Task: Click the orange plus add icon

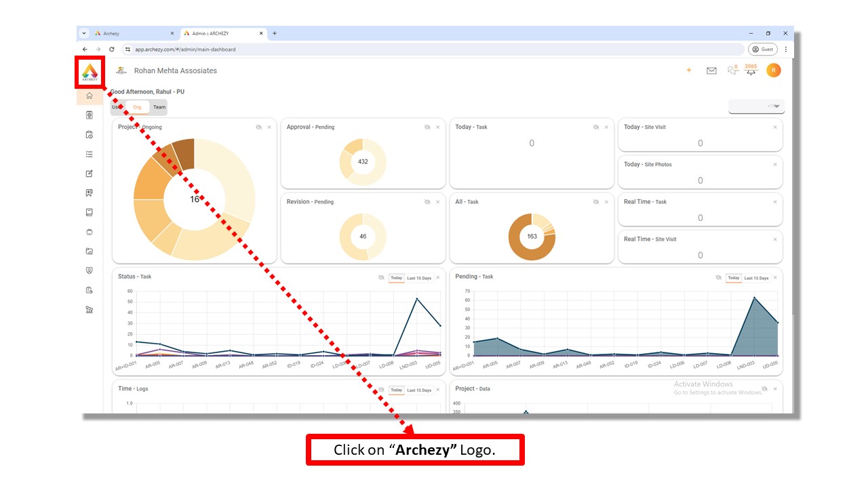Action: [689, 70]
